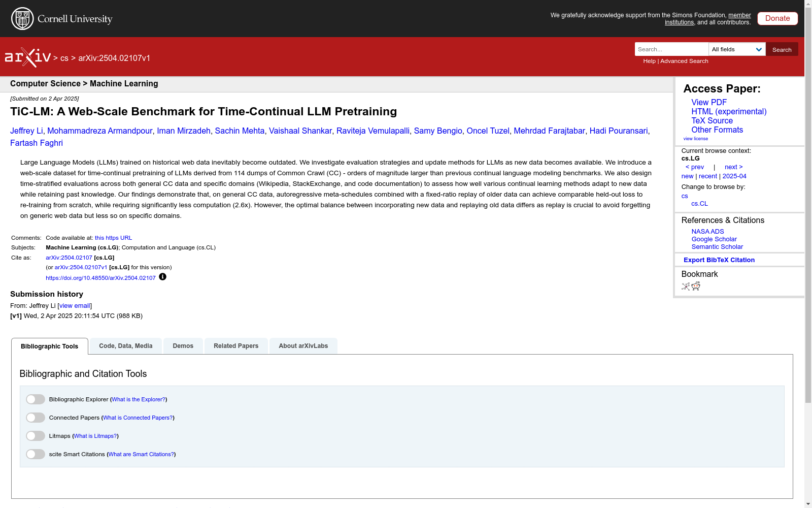The image size is (812, 508).
Task: Click the view email link
Action: (75, 306)
